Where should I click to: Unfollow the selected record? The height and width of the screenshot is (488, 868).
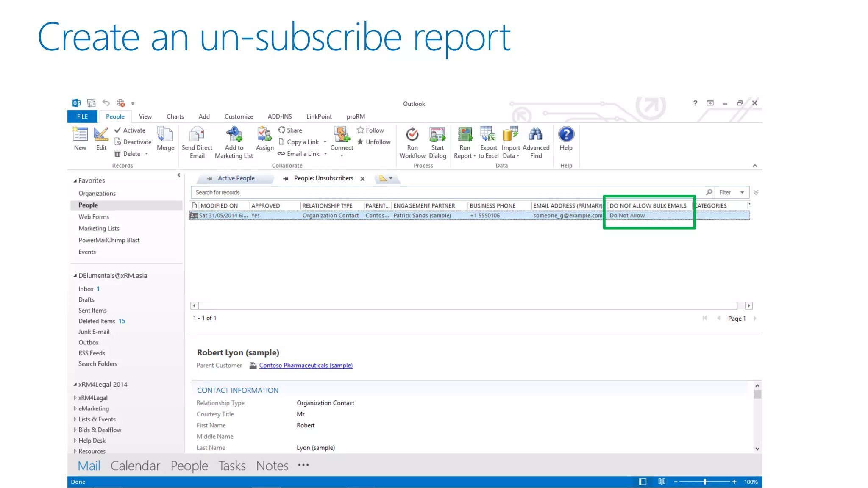[x=374, y=142]
